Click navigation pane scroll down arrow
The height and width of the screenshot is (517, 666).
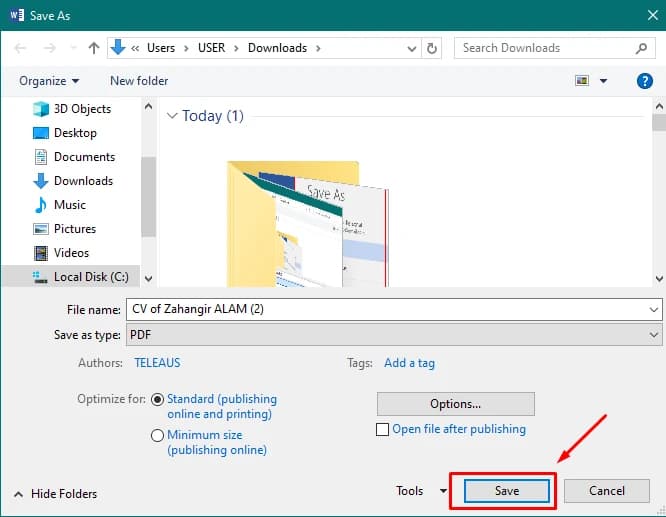148,279
